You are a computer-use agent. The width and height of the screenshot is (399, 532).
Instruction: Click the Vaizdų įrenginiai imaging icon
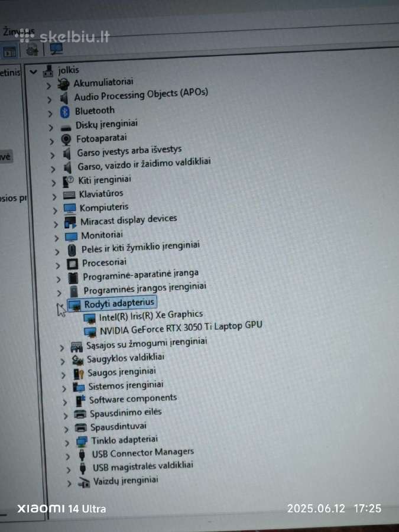click(83, 482)
